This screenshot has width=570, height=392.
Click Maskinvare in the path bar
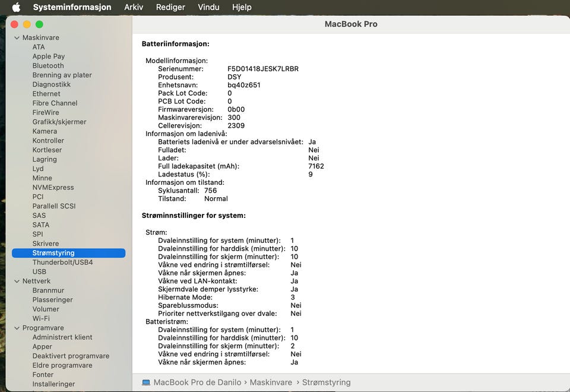click(x=271, y=382)
